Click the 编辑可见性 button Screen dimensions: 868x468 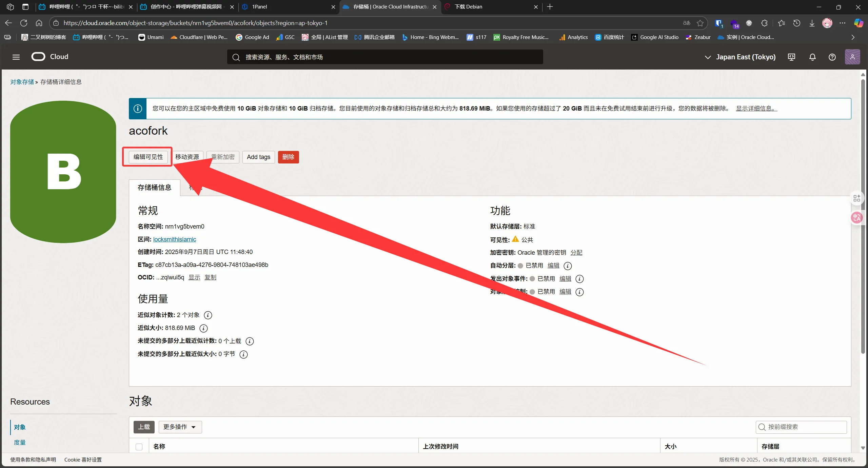(148, 157)
